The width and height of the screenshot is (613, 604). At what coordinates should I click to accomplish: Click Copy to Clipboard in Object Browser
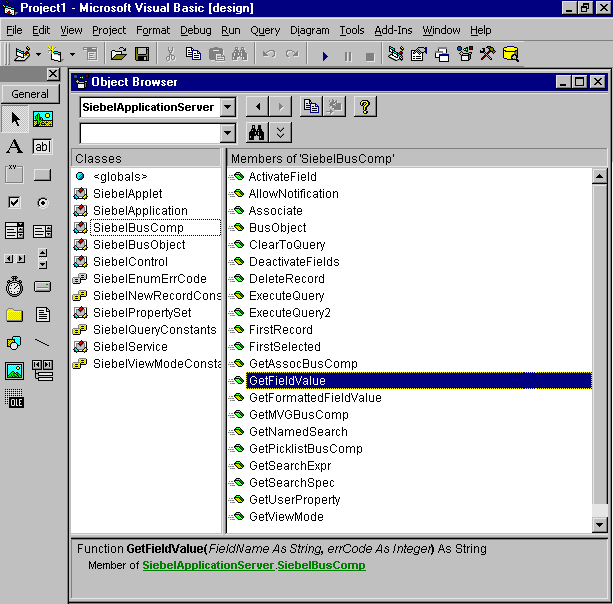point(311,106)
